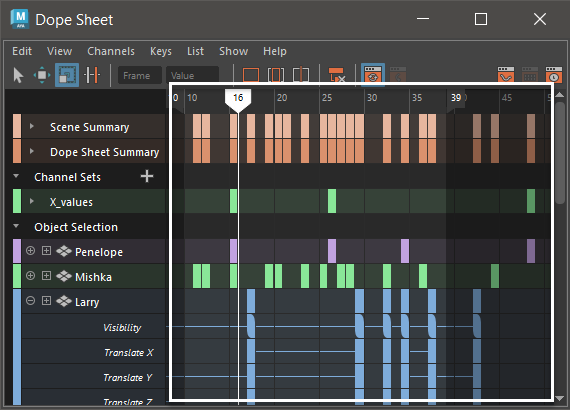
Task: Open the Time Editor icon
Action: pos(554,75)
